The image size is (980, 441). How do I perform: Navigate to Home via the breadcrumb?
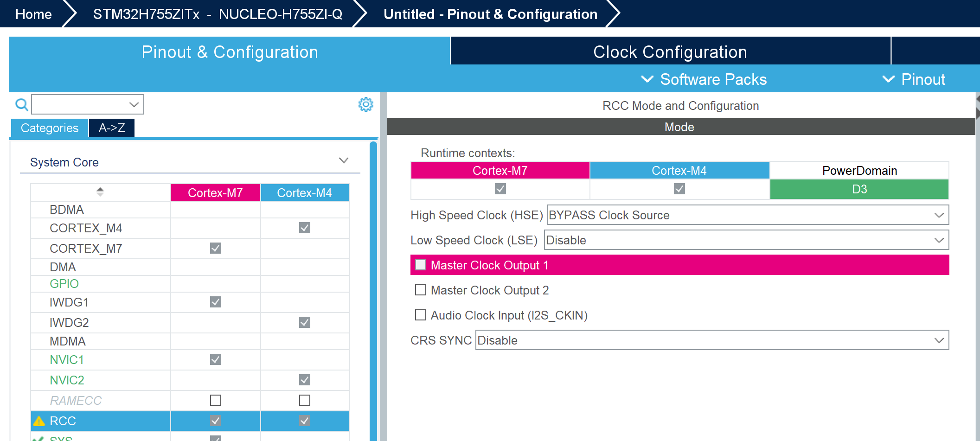click(33, 13)
